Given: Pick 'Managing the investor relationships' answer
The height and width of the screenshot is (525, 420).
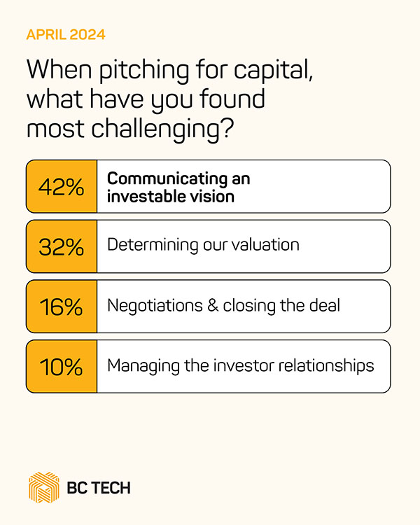Looking at the screenshot, I should tap(240, 365).
